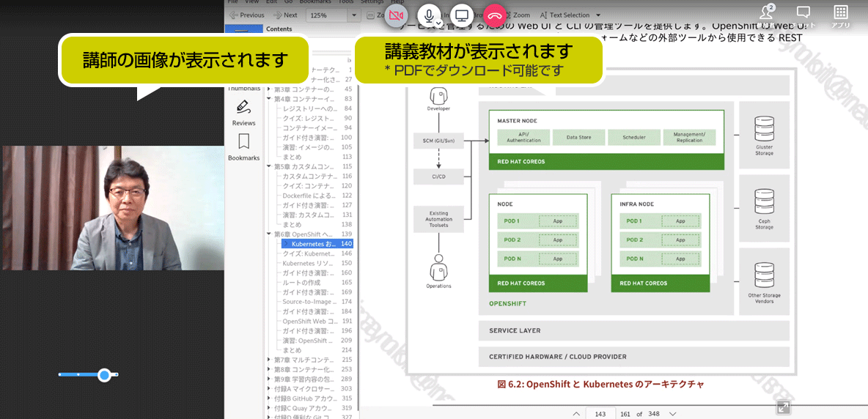868x419 pixels.
Task: Open Source-to-Image entry page 174
Action: 317,302
